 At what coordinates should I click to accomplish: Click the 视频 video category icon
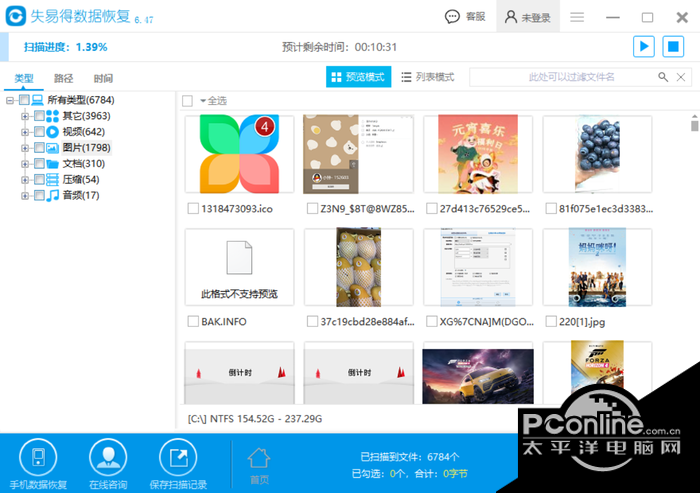click(x=53, y=132)
